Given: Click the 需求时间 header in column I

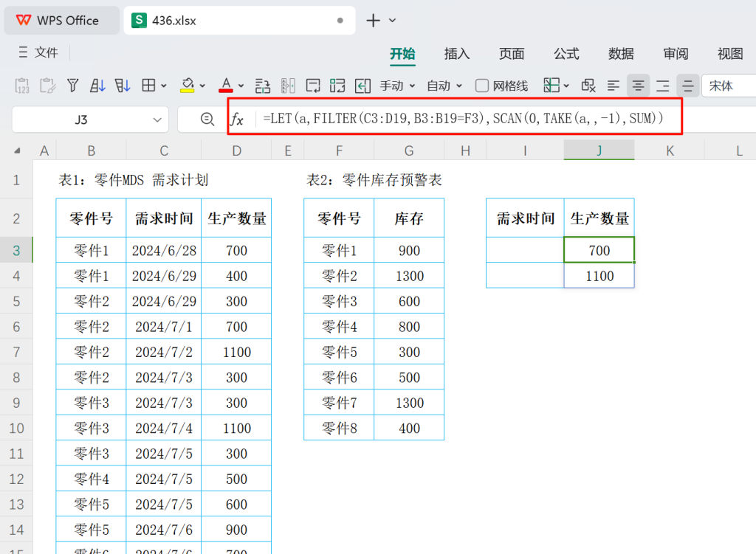Looking at the screenshot, I should (525, 218).
